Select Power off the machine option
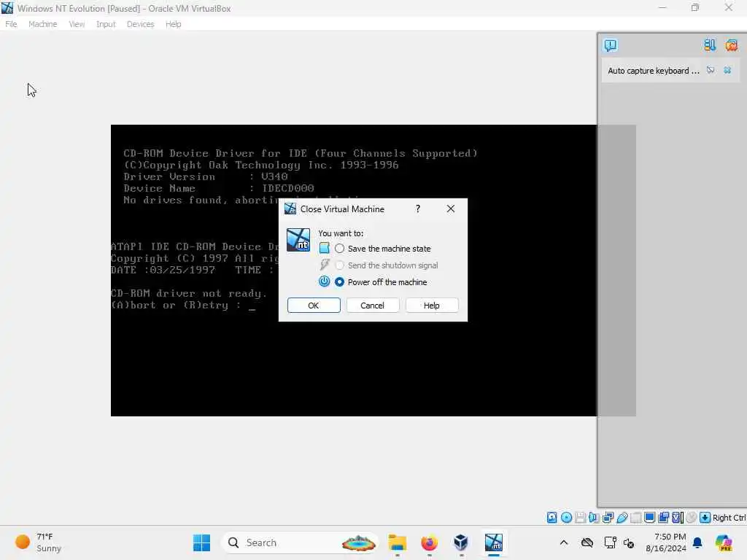Screen dimensions: 747x560 [339, 282]
